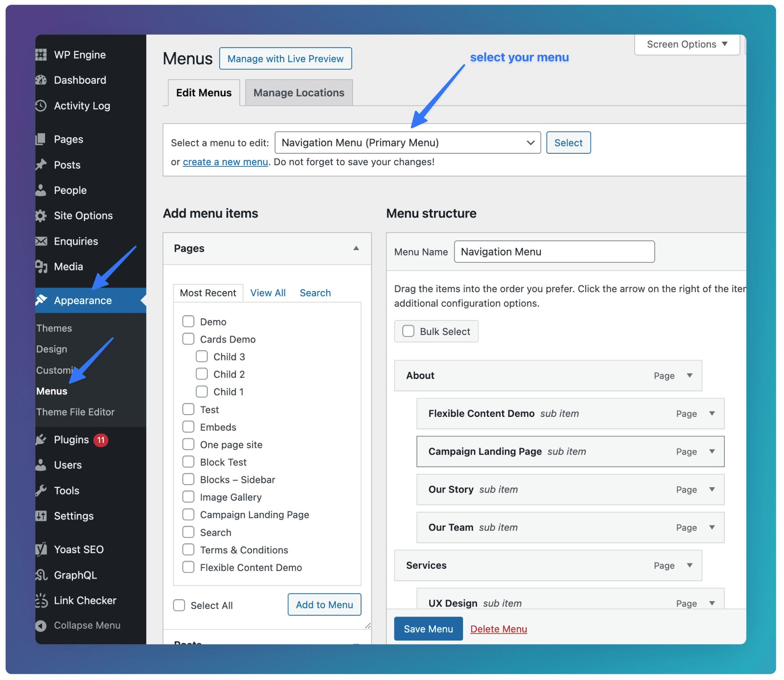784x680 pixels.
Task: Click the Plugins update count badge 11
Action: [101, 440]
